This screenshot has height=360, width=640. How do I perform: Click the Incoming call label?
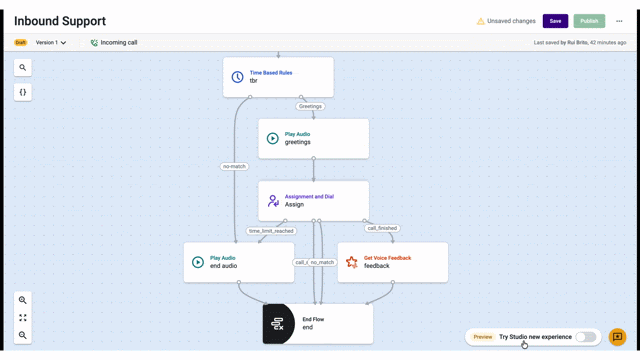click(x=119, y=42)
